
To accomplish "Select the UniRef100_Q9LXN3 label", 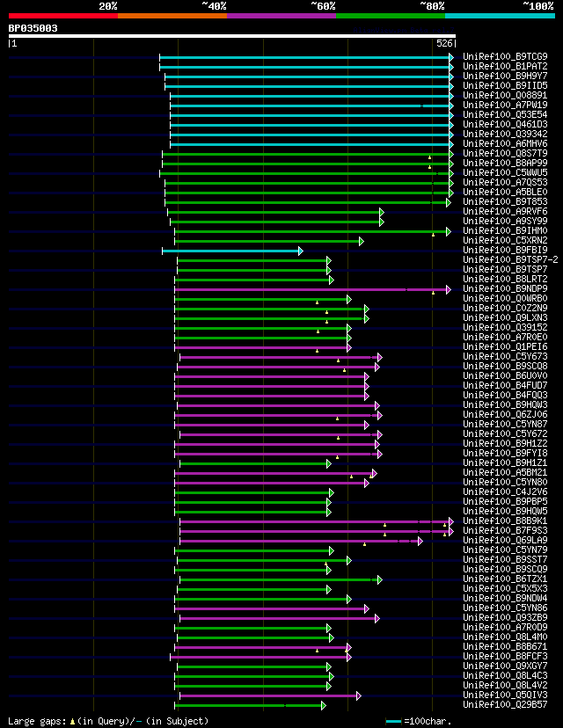I will 505,317.
